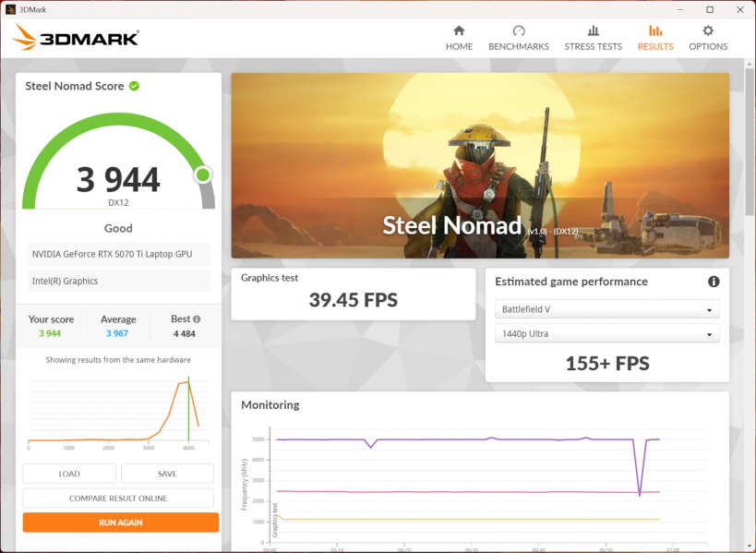756x553 pixels.
Task: Click the orange RUN AGAIN button
Action: click(x=120, y=523)
